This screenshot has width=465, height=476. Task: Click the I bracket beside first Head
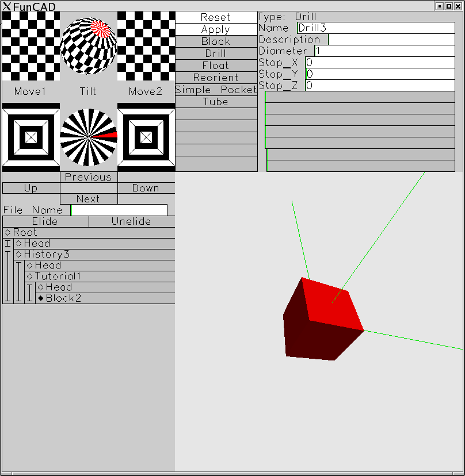[8, 244]
